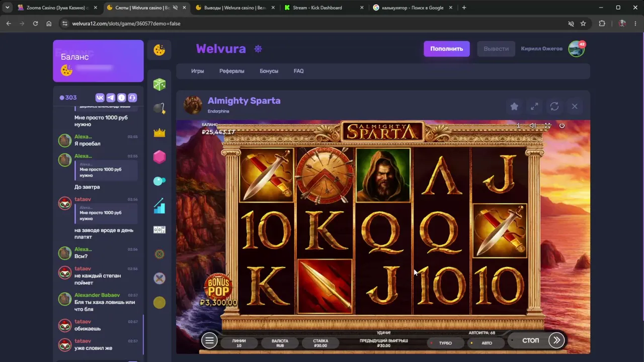
Task: Click the online count 303 in chat
Action: click(68, 98)
